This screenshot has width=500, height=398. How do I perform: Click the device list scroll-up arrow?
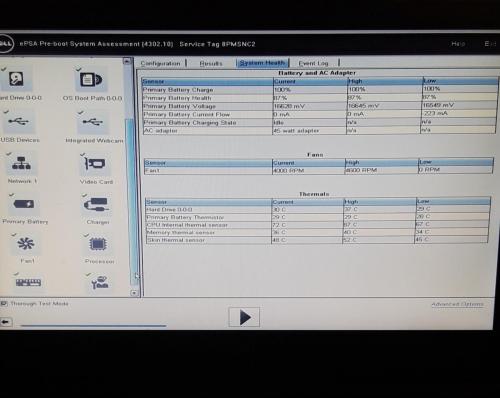127,61
